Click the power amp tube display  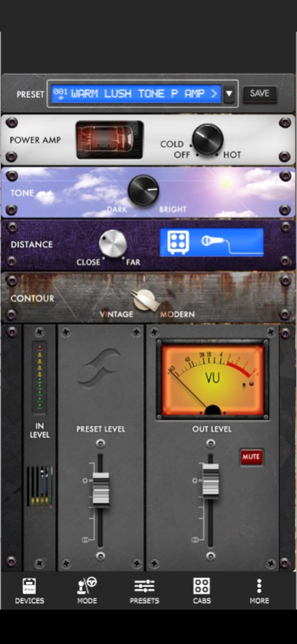[110, 140]
